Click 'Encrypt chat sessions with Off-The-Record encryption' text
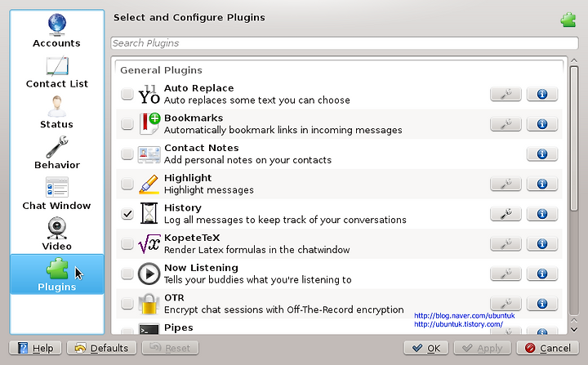This screenshot has height=365, width=588. 284,309
